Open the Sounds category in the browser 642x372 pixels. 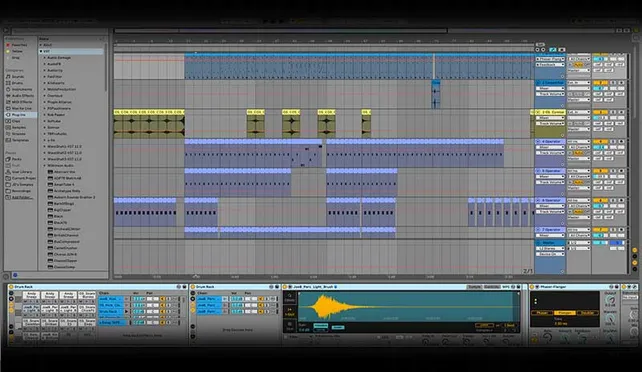coord(18,77)
